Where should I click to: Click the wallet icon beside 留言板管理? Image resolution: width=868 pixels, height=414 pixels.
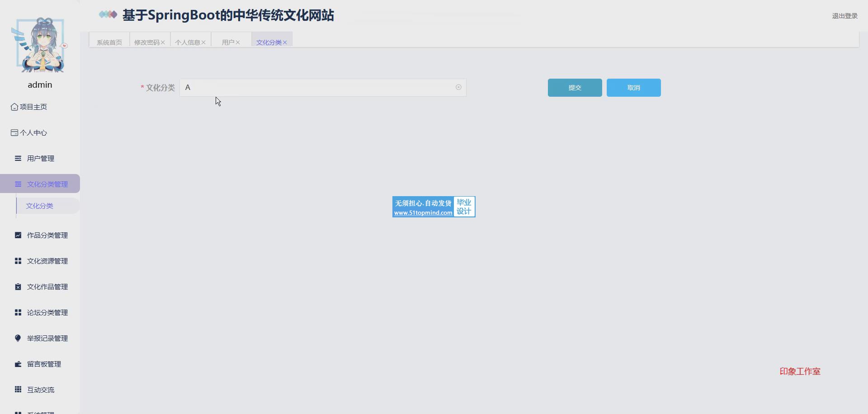[x=18, y=364]
